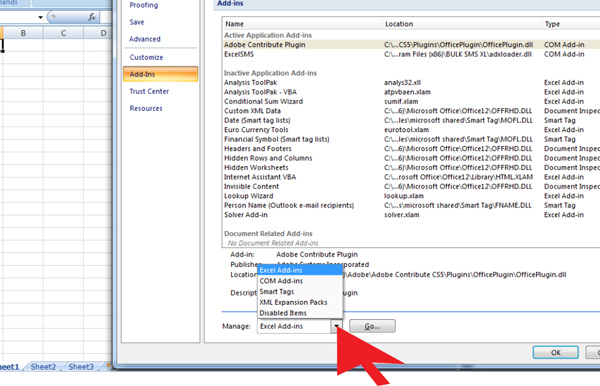Screen dimensions: 600x386
Task: Sort by Name column header
Action: point(302,24)
